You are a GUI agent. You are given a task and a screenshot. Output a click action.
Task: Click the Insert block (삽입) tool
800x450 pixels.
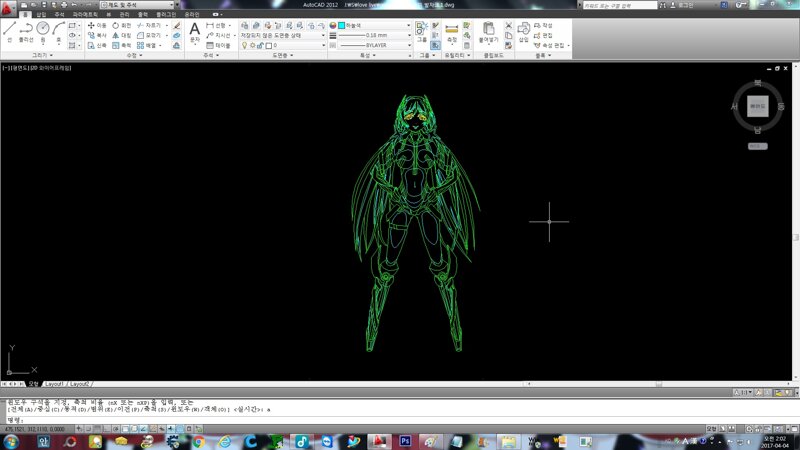click(523, 32)
